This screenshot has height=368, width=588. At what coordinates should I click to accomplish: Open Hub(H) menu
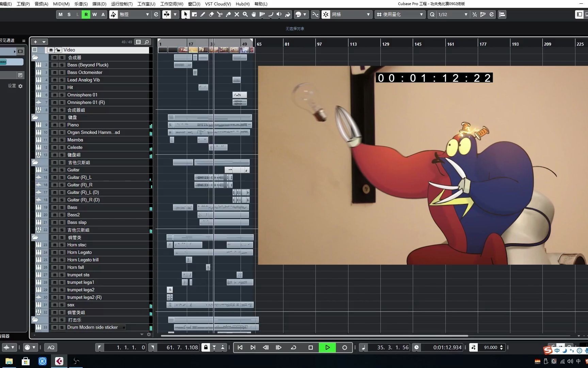pyautogui.click(x=243, y=4)
